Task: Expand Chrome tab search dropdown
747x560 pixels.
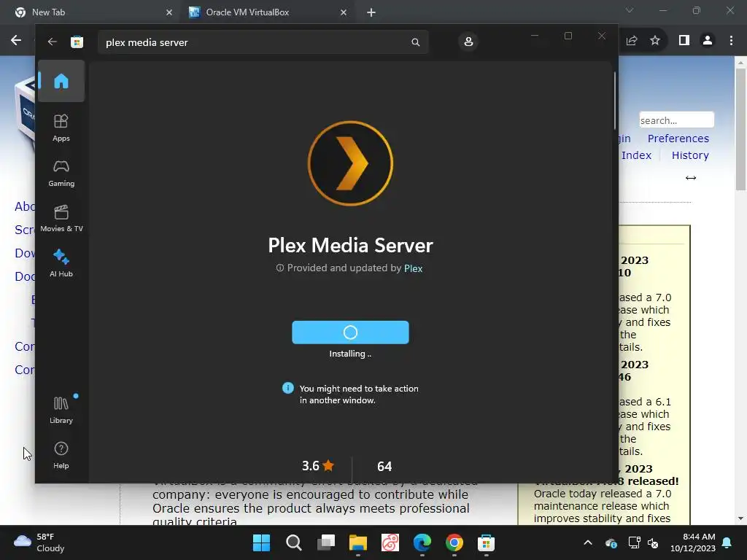Action: coord(630,10)
